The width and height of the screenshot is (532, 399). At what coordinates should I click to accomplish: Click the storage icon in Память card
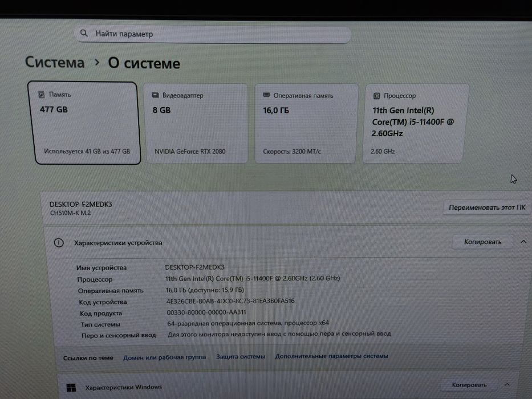(42, 94)
